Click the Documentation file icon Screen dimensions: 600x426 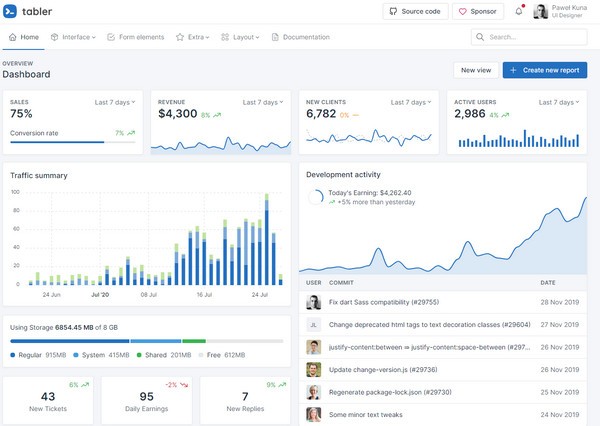pos(276,37)
